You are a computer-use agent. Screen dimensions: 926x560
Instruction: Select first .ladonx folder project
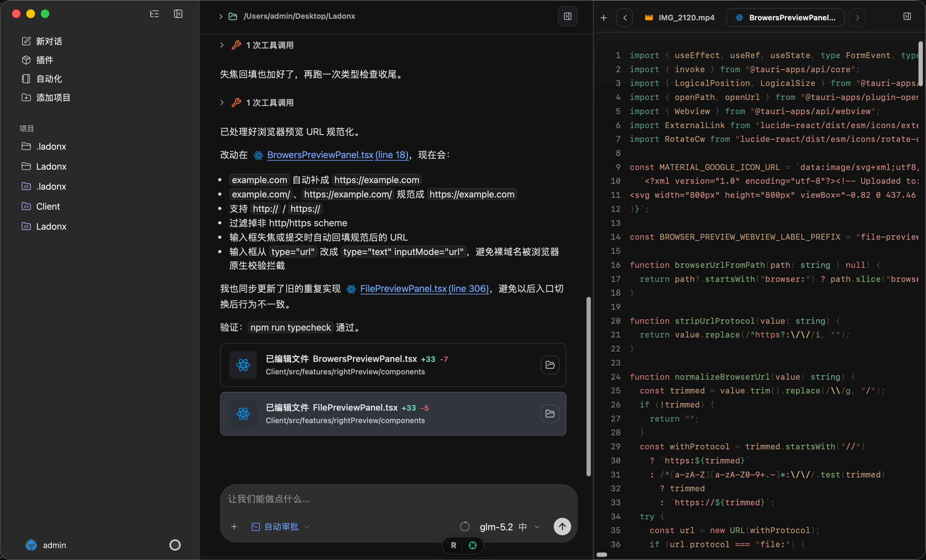(44, 147)
